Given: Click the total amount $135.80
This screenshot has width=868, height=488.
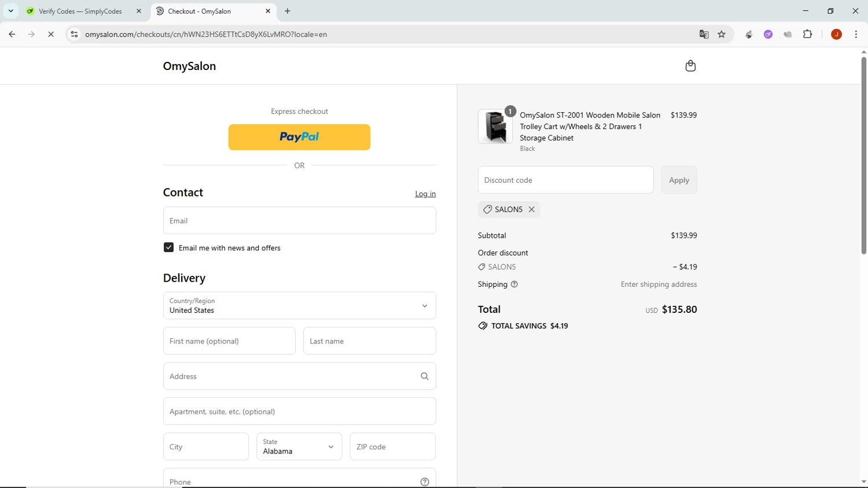Looking at the screenshot, I should [x=679, y=309].
